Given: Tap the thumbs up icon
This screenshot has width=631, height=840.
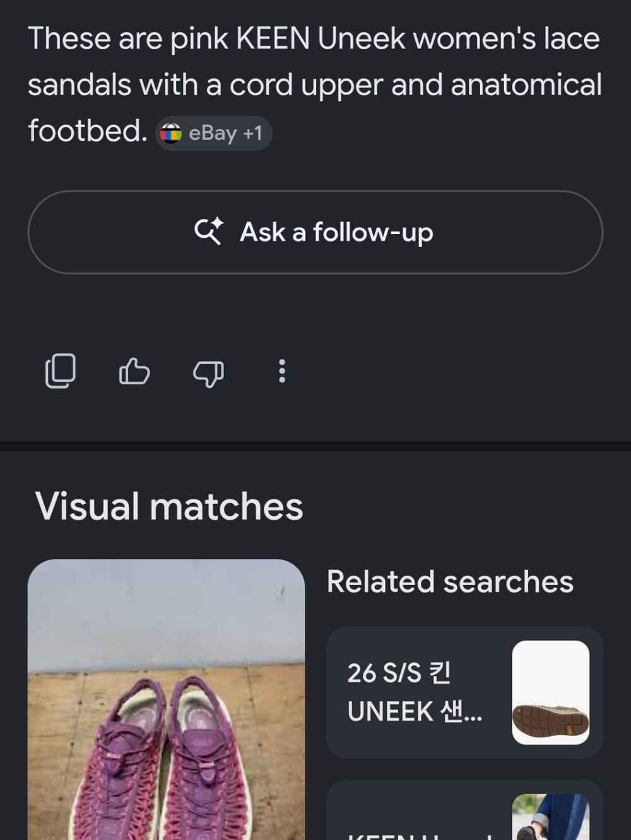Looking at the screenshot, I should click(134, 371).
